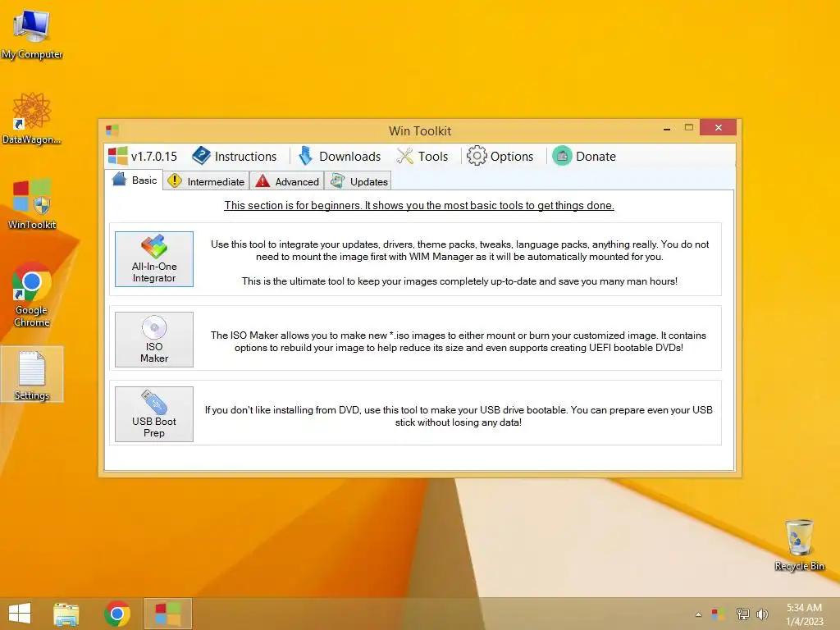Image resolution: width=840 pixels, height=630 pixels.
Task: Select the Recycle Bin icon
Action: [x=799, y=545]
